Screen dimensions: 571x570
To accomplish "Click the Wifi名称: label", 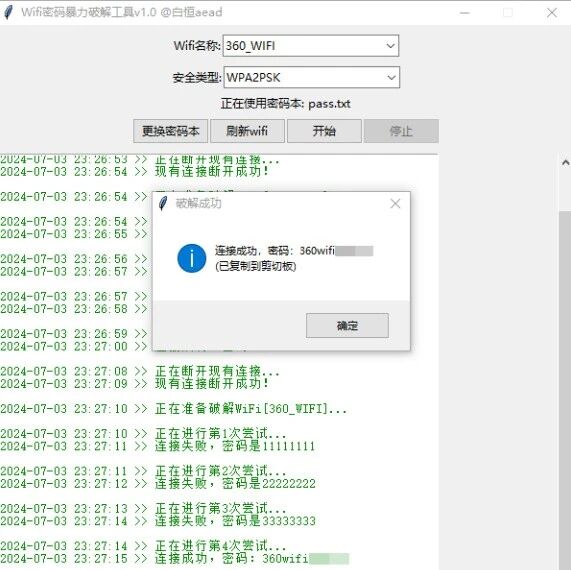I will [x=197, y=46].
